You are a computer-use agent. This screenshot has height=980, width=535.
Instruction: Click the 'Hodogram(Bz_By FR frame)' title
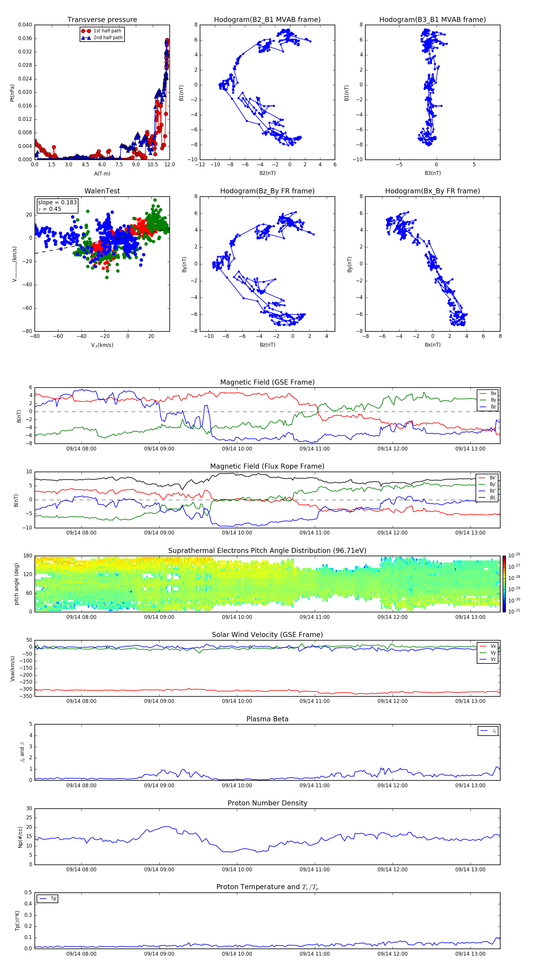[267, 191]
